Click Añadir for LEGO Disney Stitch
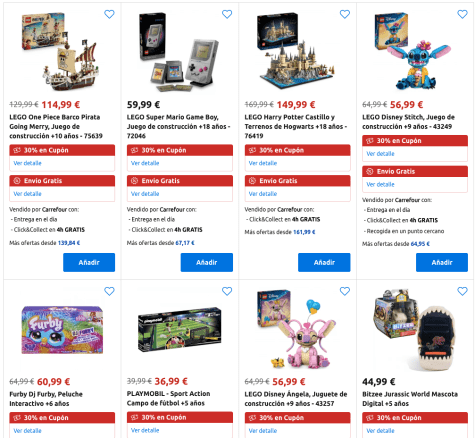Viewport: 475px width, 438px height. (442, 262)
